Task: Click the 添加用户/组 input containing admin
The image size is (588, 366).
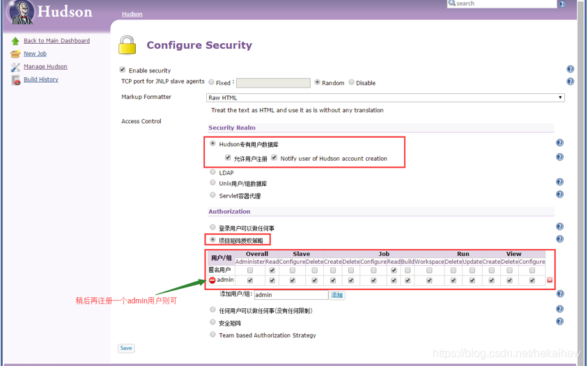Action: tap(291, 295)
